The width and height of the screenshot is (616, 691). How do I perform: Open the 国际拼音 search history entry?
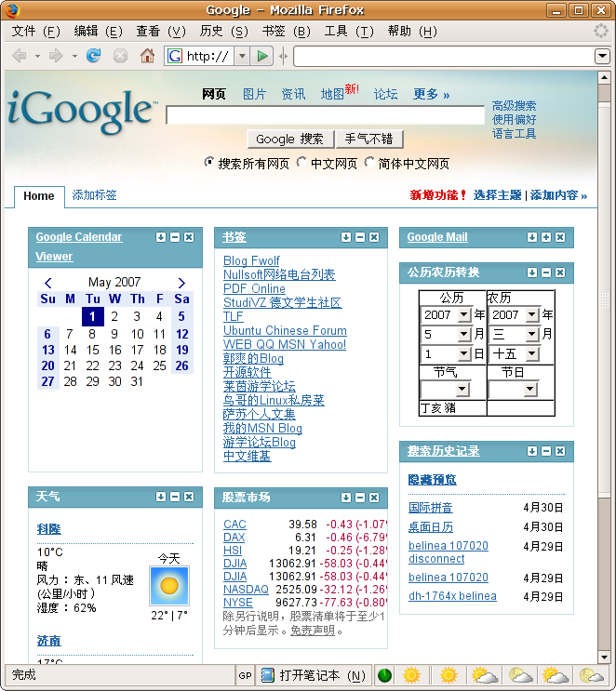coord(430,508)
